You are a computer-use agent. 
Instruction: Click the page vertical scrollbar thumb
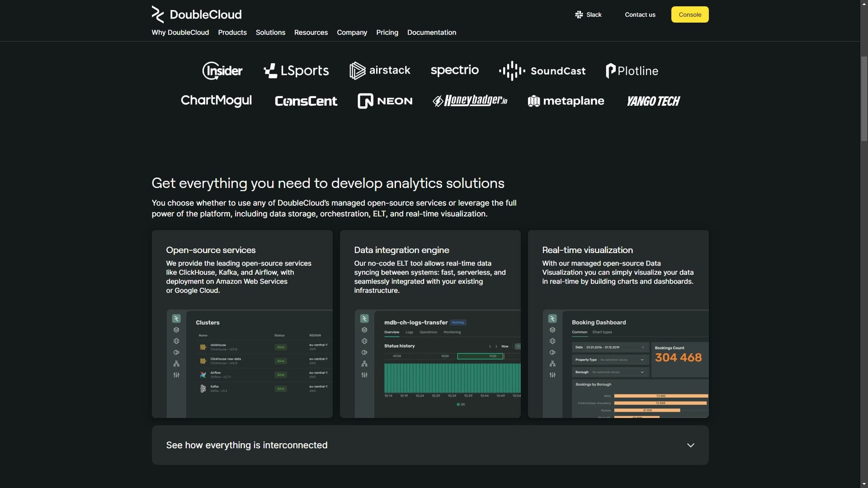click(x=864, y=99)
